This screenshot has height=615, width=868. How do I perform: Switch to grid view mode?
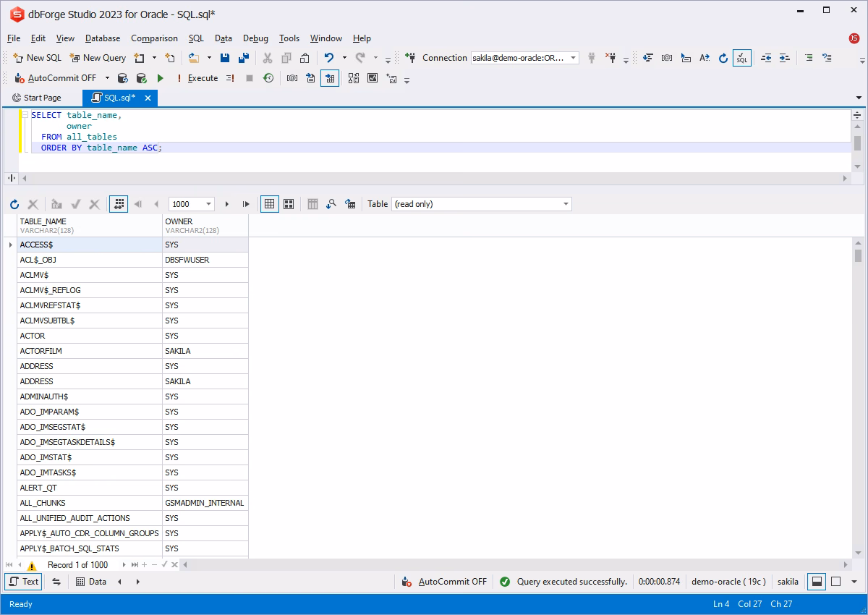(270, 204)
